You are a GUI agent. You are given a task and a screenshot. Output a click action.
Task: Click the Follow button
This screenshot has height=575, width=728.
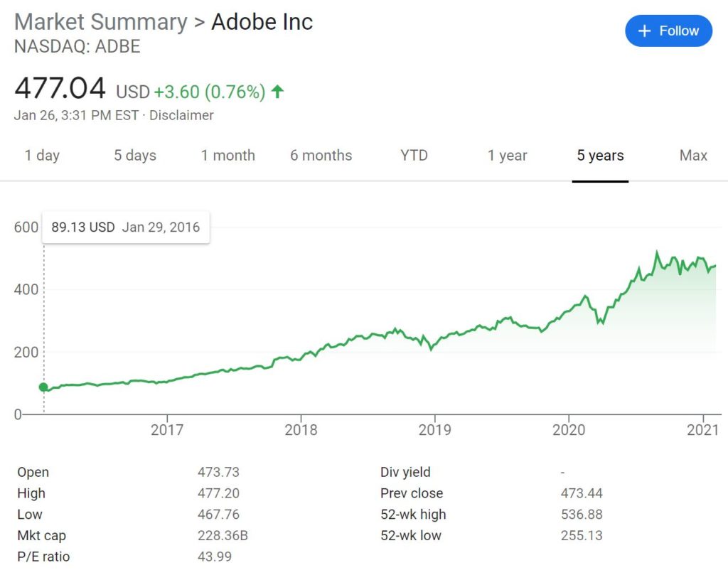[x=668, y=31]
